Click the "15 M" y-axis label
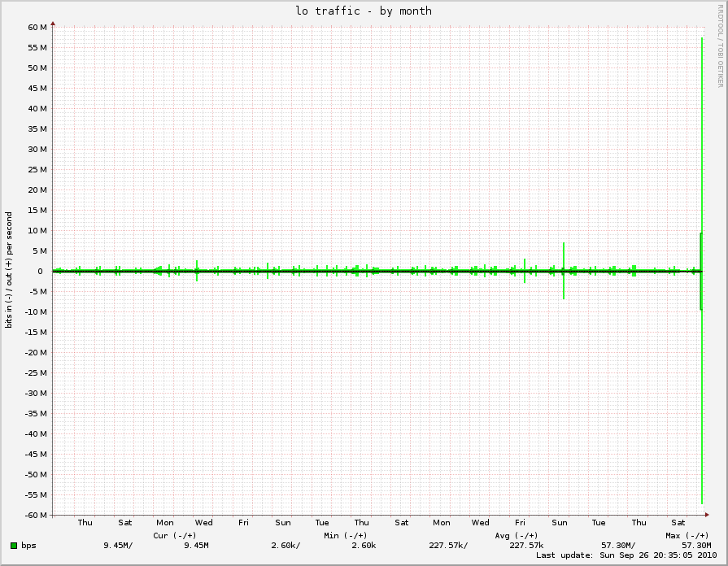Viewport: 728px width, 566px height. click(37, 211)
